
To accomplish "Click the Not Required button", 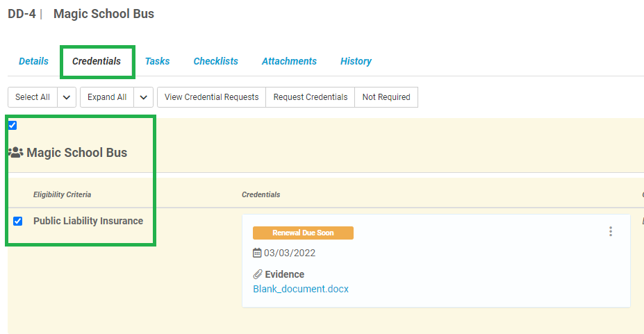I will [x=386, y=97].
